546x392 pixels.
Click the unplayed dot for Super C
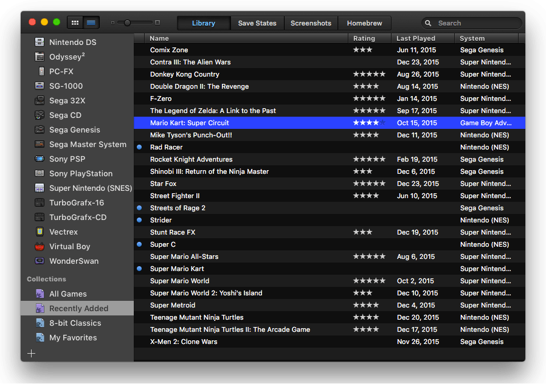pos(139,244)
